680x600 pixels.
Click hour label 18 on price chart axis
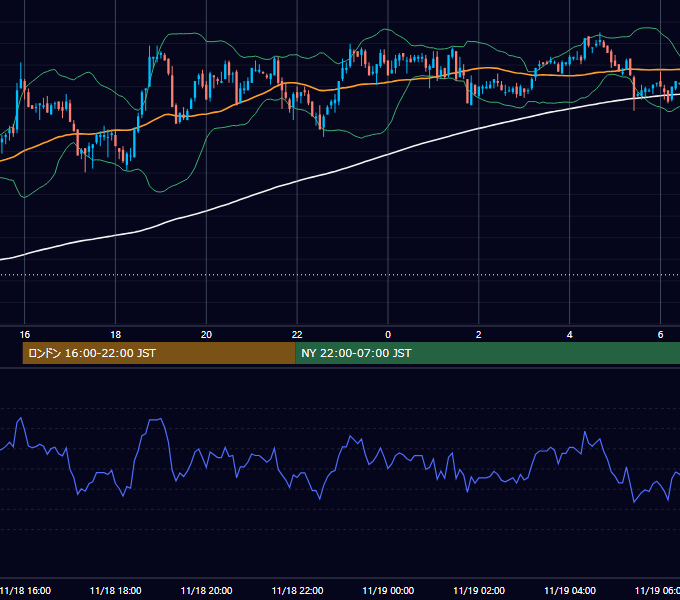(115, 335)
